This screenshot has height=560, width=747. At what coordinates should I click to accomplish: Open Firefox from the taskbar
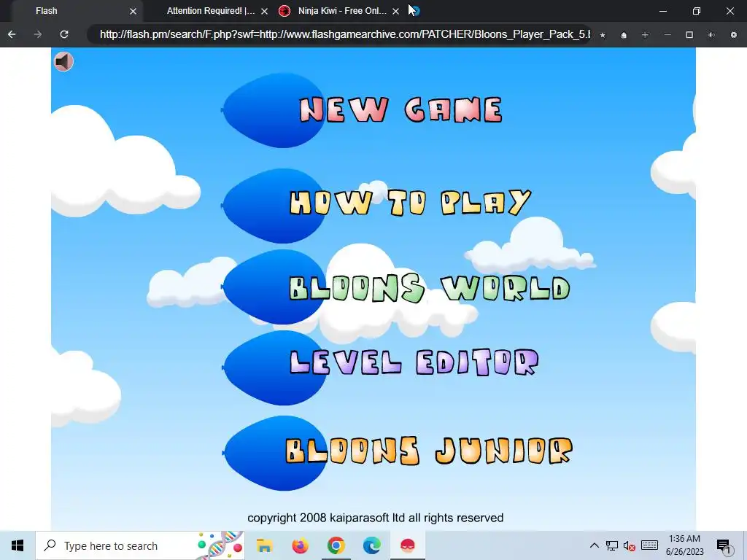(300, 545)
